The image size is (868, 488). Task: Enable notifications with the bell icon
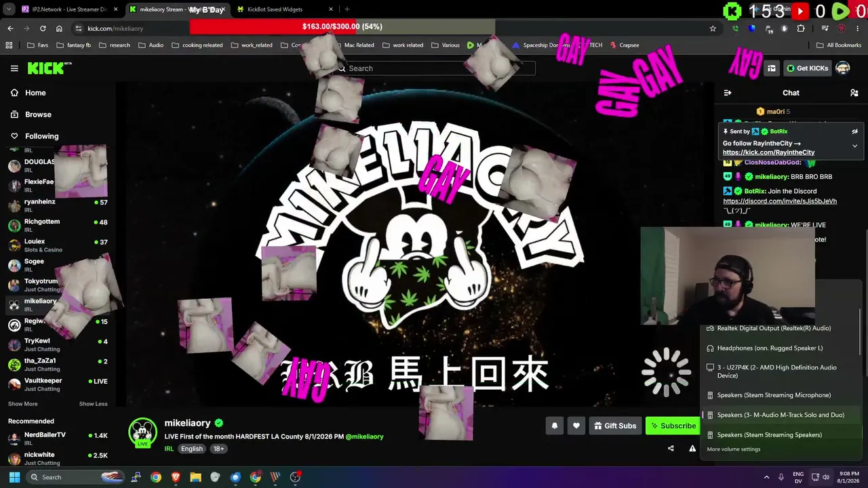click(x=555, y=426)
